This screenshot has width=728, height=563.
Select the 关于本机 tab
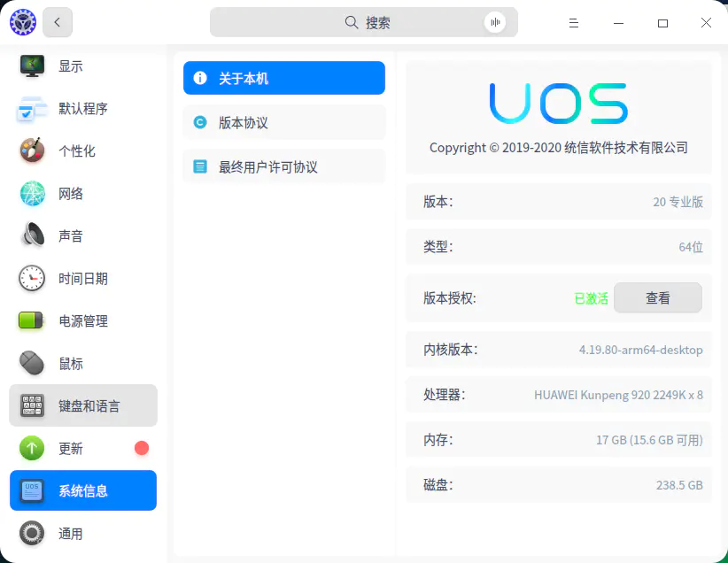point(284,78)
